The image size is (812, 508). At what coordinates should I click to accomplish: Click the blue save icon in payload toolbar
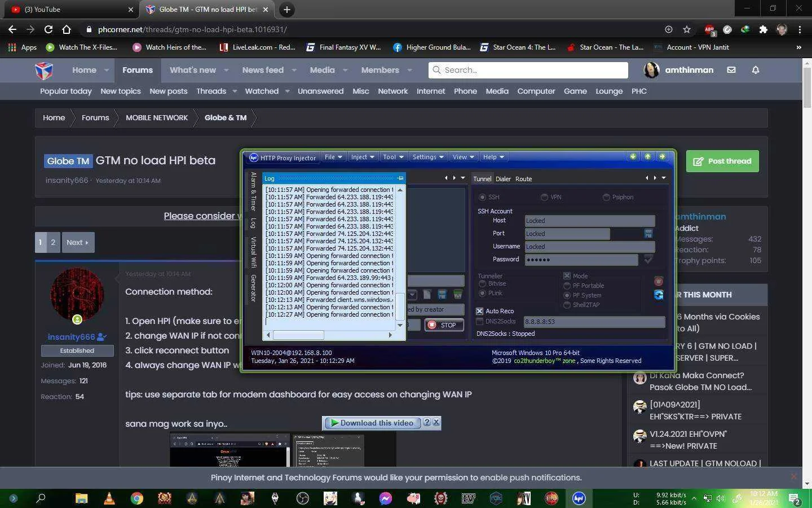point(442,295)
